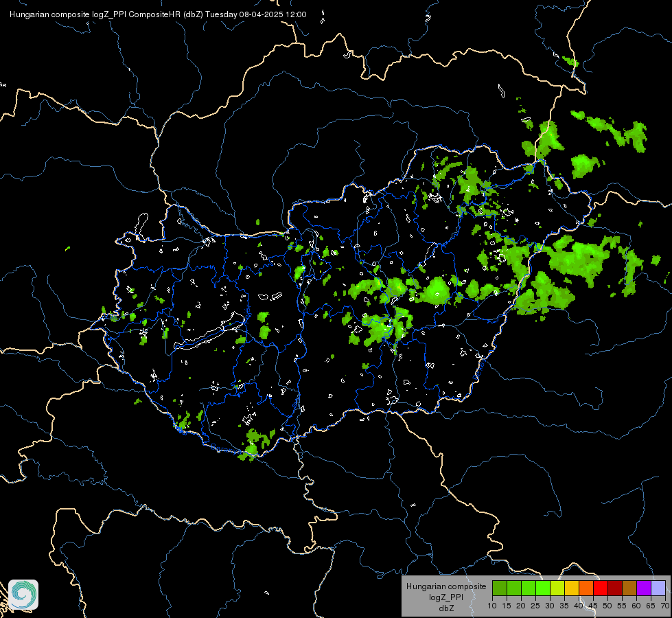
Task: Click the 25–30 dBZ bright green swatch
Action: tap(543, 588)
